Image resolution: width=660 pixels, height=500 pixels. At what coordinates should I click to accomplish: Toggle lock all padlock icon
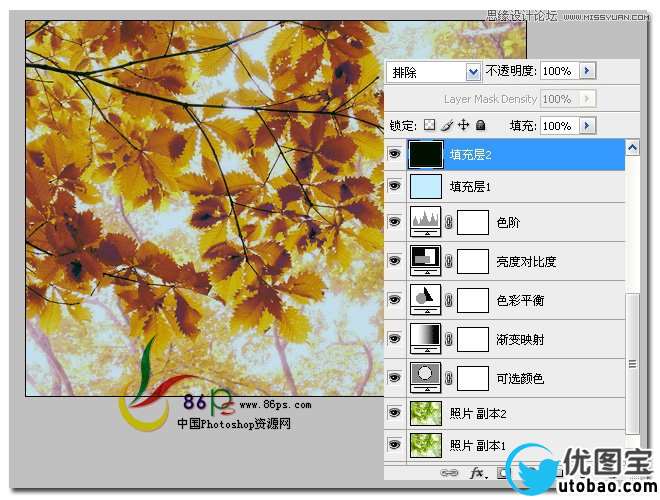click(x=480, y=125)
